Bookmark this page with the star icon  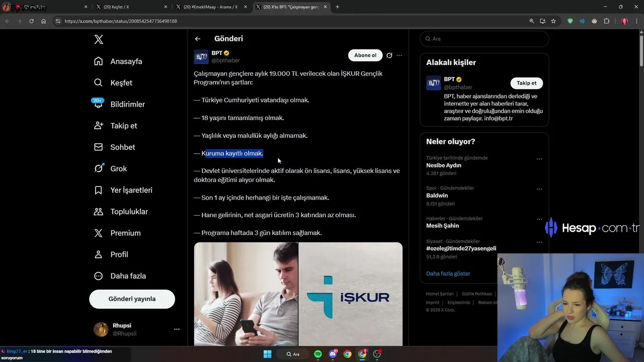553,21
